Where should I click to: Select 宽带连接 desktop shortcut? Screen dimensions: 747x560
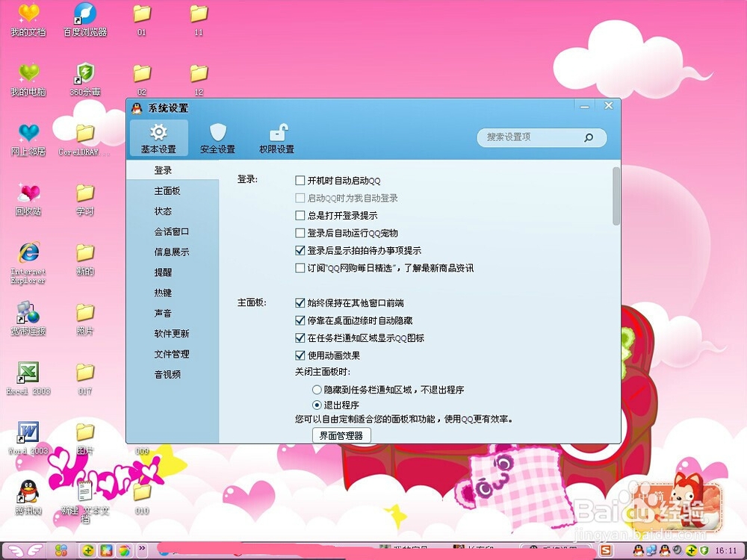pyautogui.click(x=28, y=319)
